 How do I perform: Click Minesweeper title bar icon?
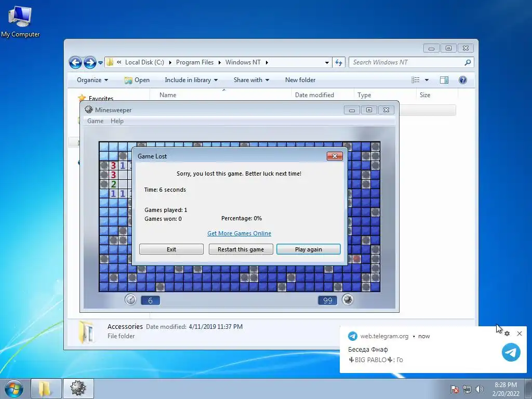(x=89, y=110)
